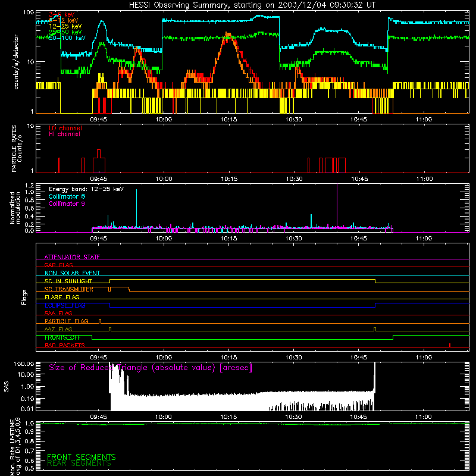
Task: Select the blue ECLIPSE_FLAG label
Action: 65,305
